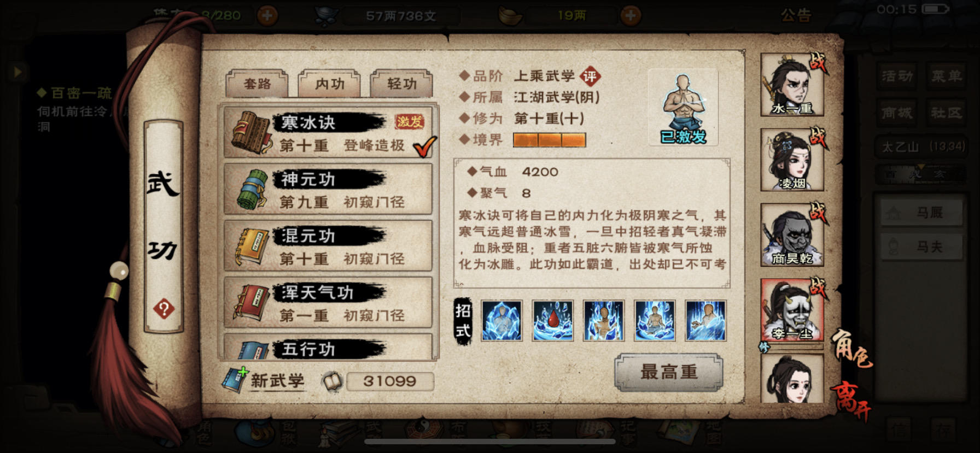Click the 离开 leave button
This screenshot has width=980, height=453.
click(851, 402)
